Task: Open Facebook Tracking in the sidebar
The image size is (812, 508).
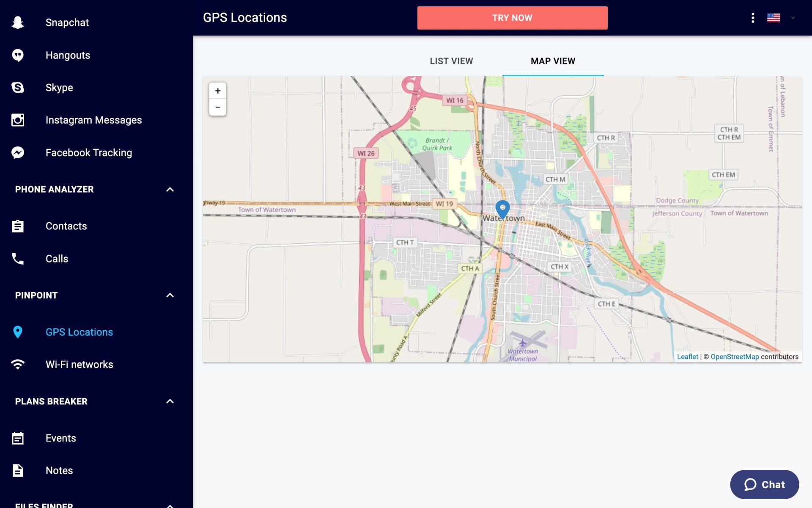Action: point(96,152)
